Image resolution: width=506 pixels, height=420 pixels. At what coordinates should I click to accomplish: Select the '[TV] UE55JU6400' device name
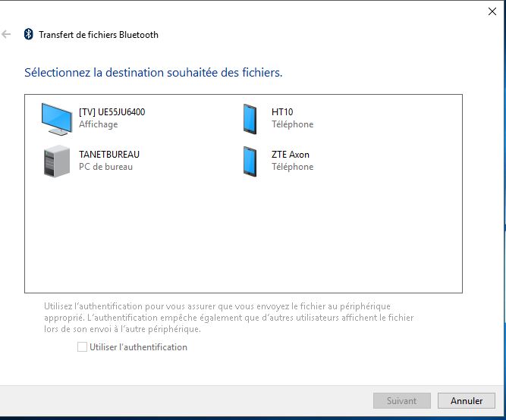point(112,111)
